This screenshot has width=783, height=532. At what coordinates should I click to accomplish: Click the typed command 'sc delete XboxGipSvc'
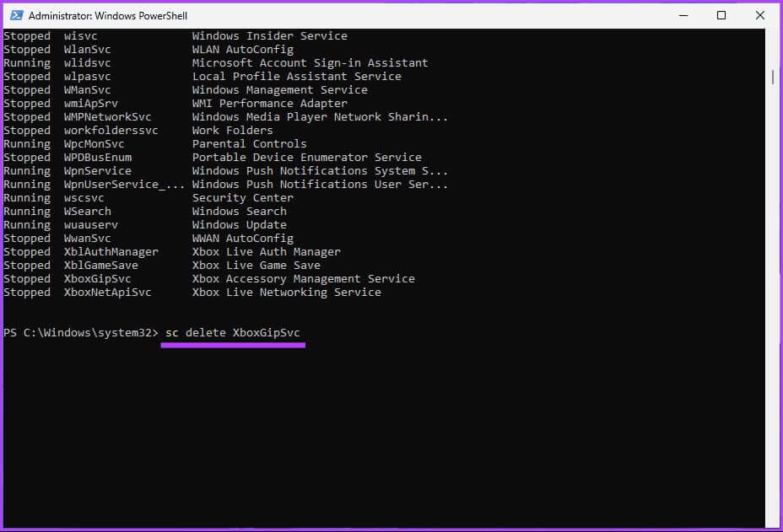pyautogui.click(x=232, y=333)
